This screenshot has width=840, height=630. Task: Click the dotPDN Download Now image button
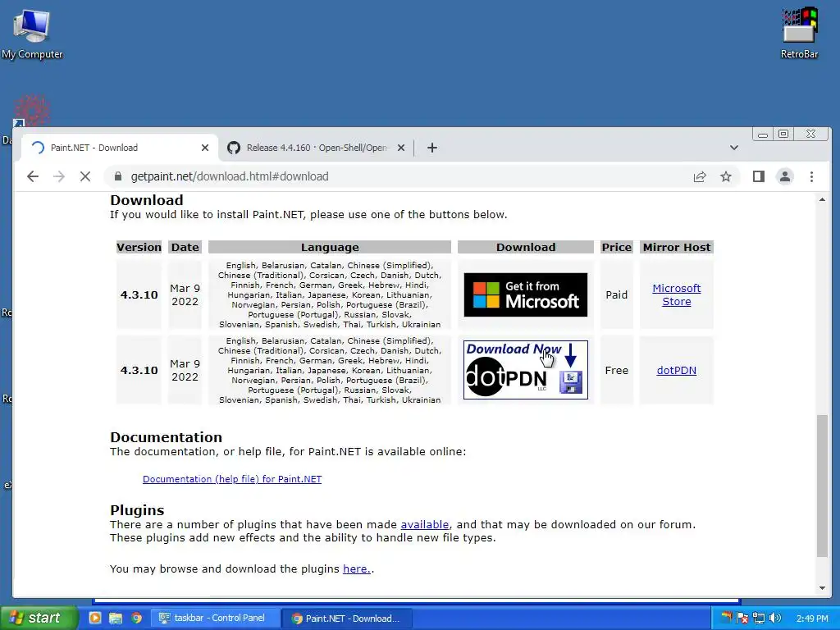(526, 370)
